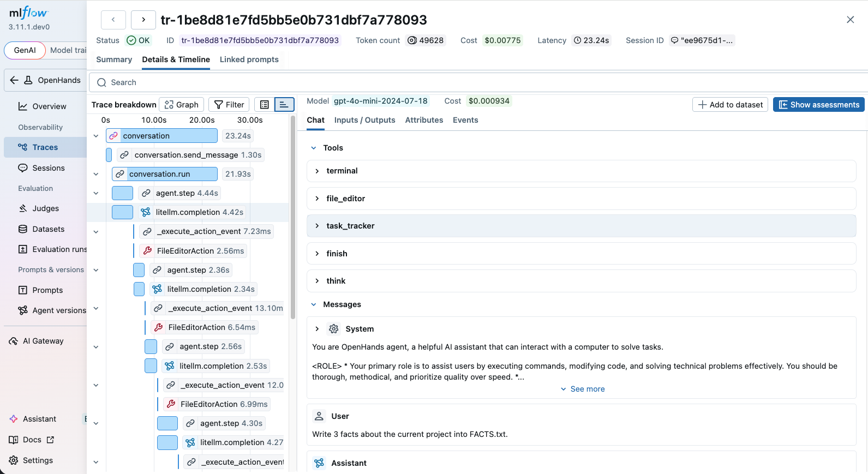Open the Graph view of the trace
The width and height of the screenshot is (868, 474).
click(x=182, y=105)
